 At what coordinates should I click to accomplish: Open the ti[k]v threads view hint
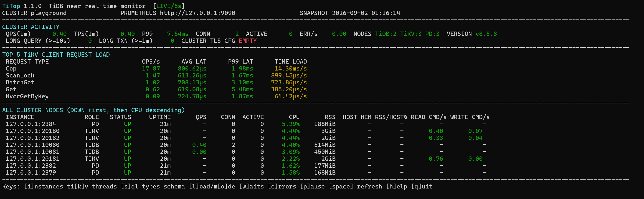pos(92,187)
